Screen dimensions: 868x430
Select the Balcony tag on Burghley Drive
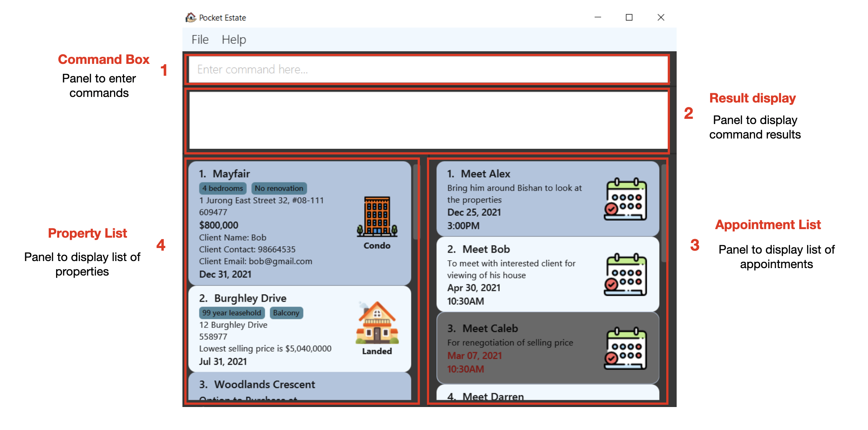point(286,313)
